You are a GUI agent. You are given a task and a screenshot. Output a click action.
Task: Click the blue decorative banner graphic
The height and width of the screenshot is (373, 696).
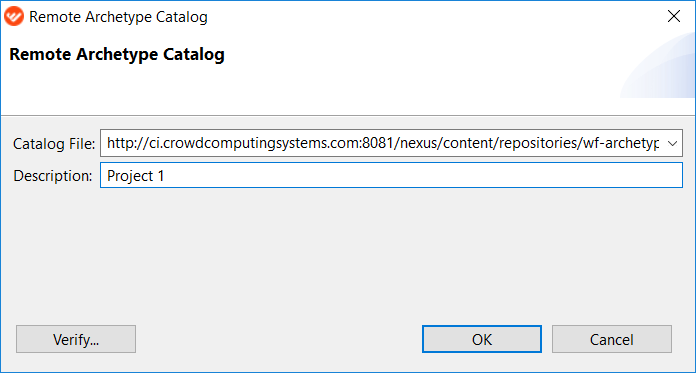(x=658, y=67)
